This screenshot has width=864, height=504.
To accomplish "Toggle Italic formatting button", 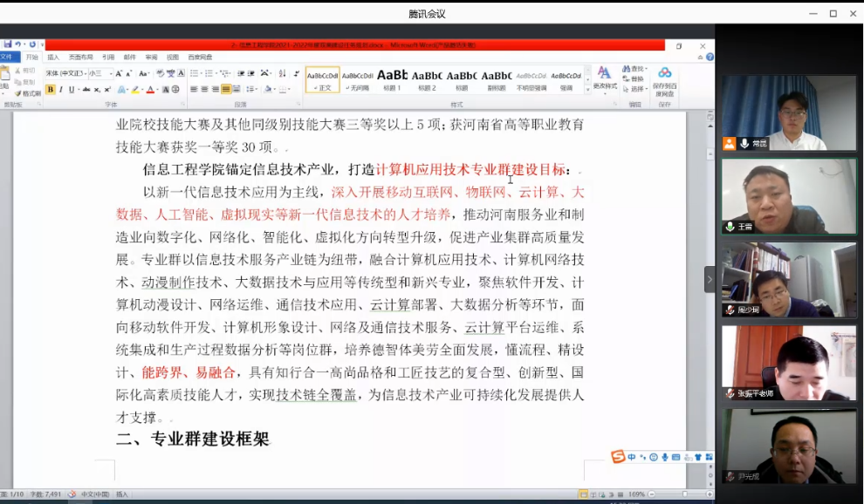I will pos(60,89).
